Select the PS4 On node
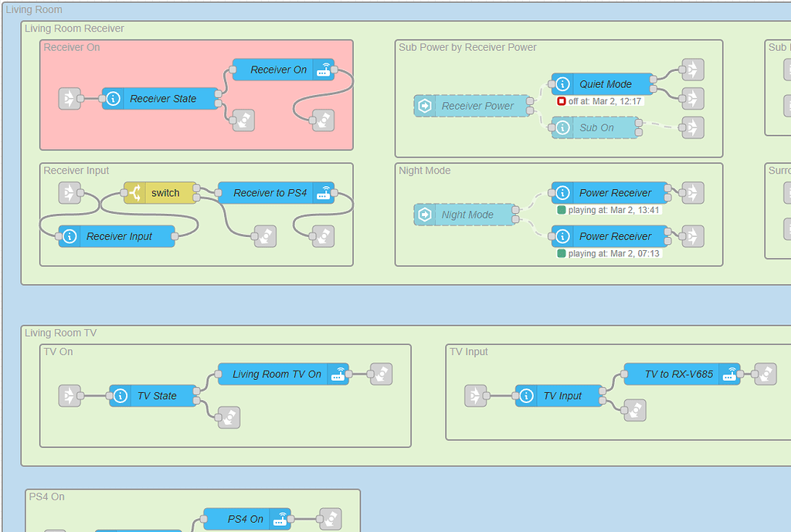 point(246,519)
